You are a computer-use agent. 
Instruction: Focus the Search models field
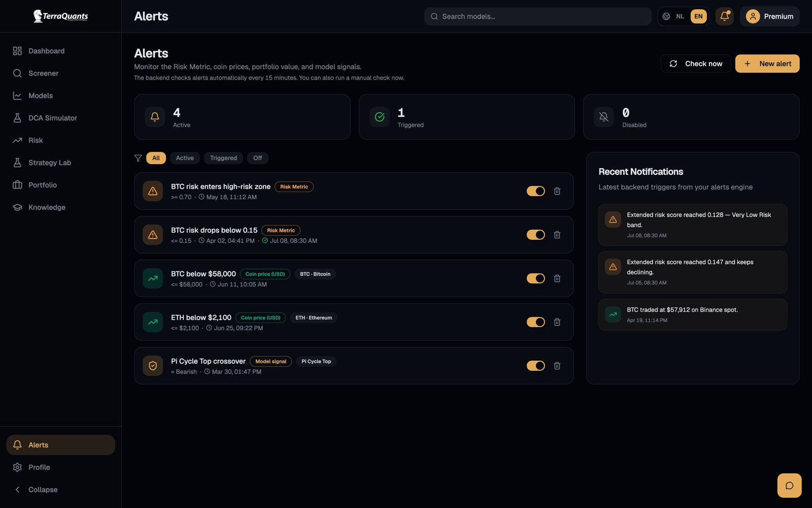tap(537, 16)
